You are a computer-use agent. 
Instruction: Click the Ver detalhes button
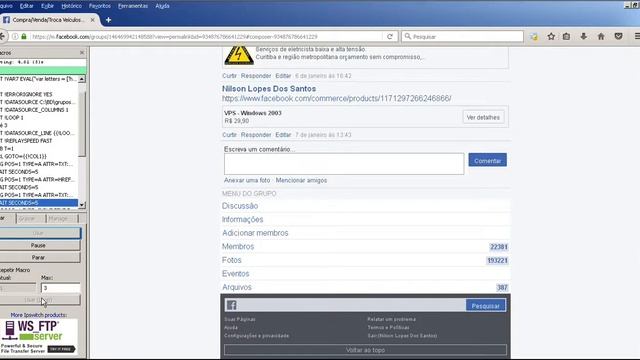click(x=483, y=118)
